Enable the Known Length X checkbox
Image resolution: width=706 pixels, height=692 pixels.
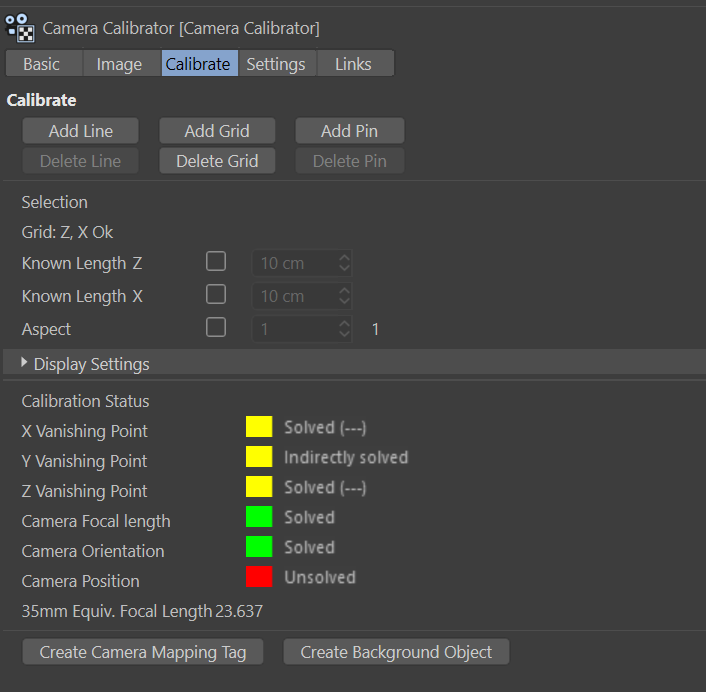pyautogui.click(x=216, y=295)
